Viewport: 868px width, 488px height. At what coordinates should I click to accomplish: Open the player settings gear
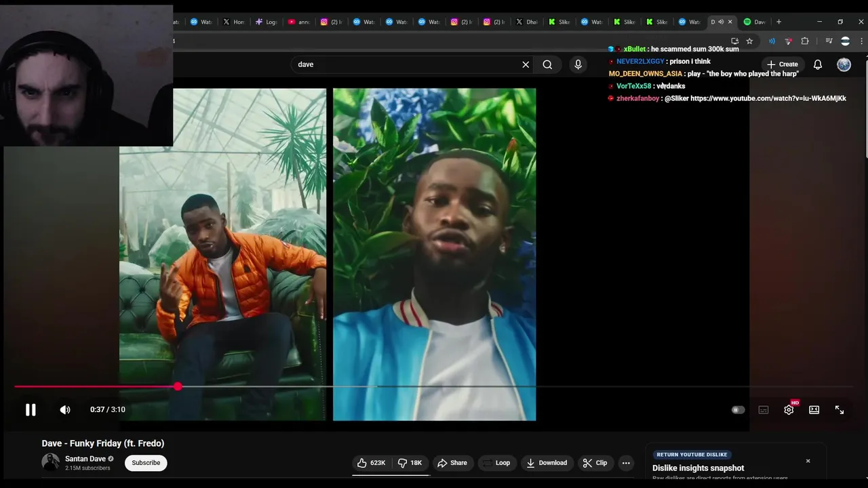(x=789, y=409)
